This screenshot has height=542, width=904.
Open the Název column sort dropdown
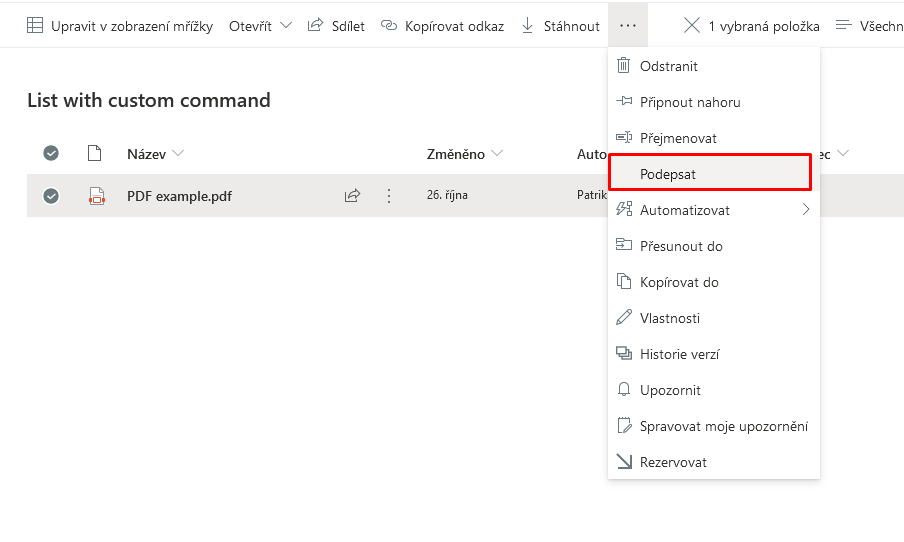coord(178,153)
